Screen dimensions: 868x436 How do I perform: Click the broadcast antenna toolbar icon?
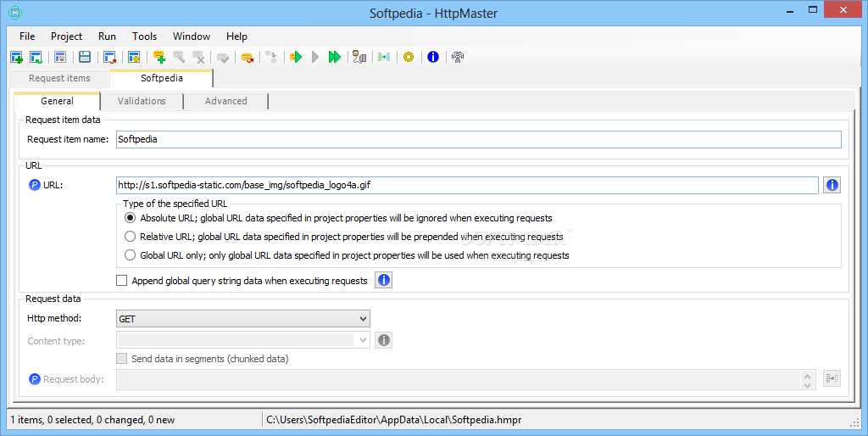coord(457,57)
